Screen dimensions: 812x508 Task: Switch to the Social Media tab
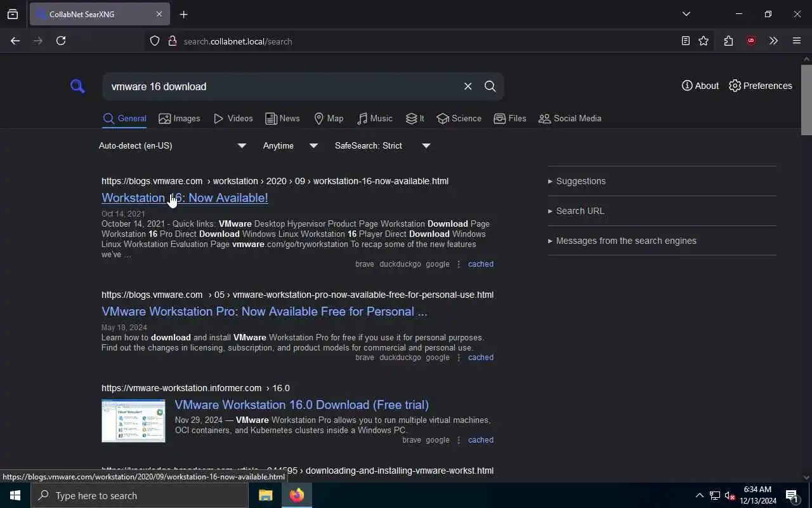pyautogui.click(x=570, y=119)
